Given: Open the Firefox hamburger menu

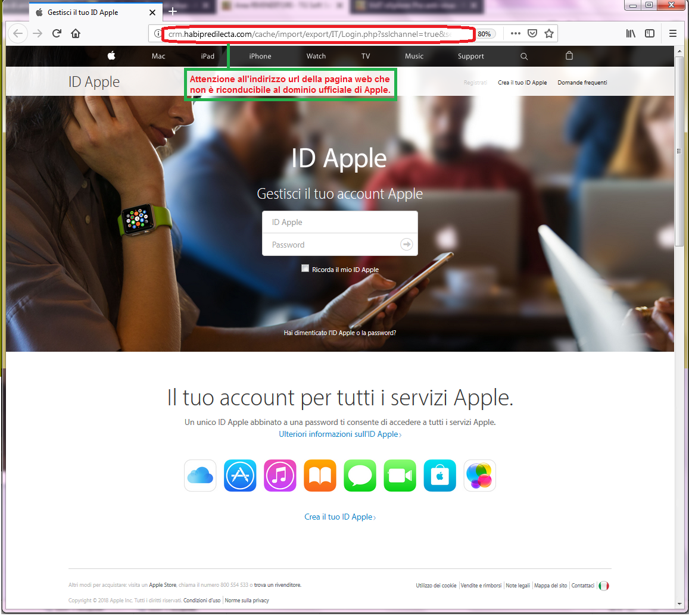Looking at the screenshot, I should click(x=672, y=33).
